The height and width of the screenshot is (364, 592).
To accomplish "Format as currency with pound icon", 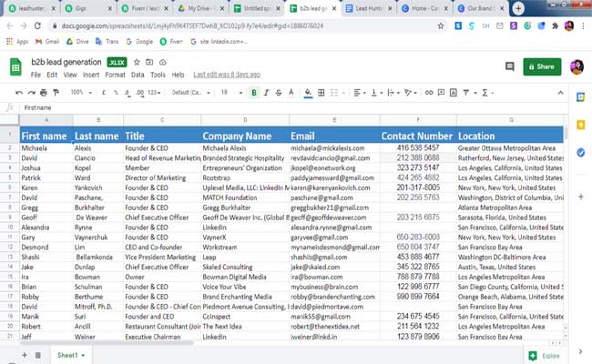I will coord(104,93).
